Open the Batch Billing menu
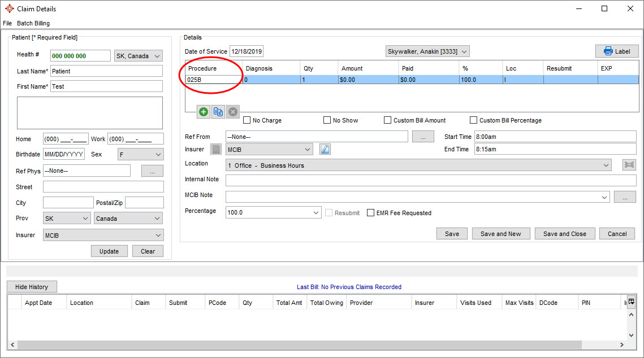 pos(33,23)
